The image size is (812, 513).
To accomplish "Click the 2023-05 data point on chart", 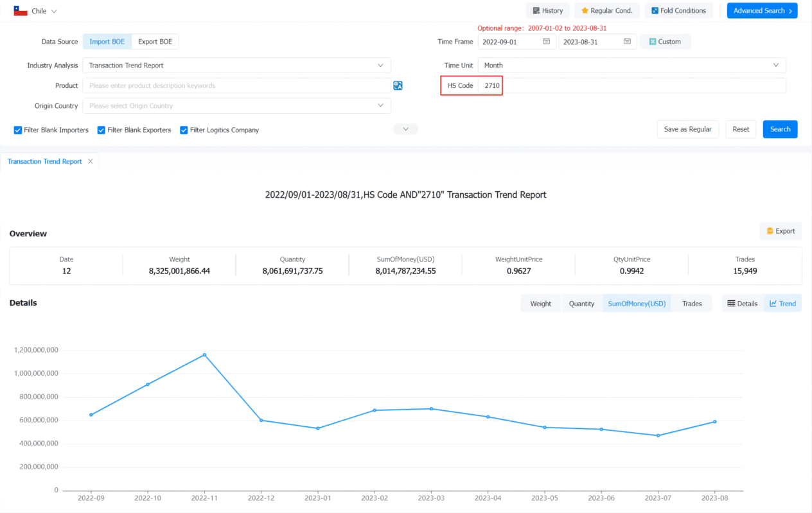I will point(545,427).
